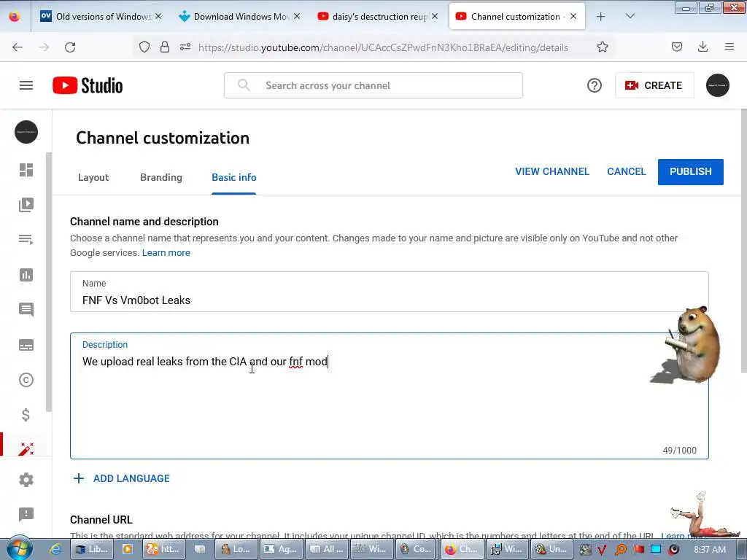Viewport: 747px width, 560px height.
Task: Bookmark this page with the star icon
Action: (602, 47)
